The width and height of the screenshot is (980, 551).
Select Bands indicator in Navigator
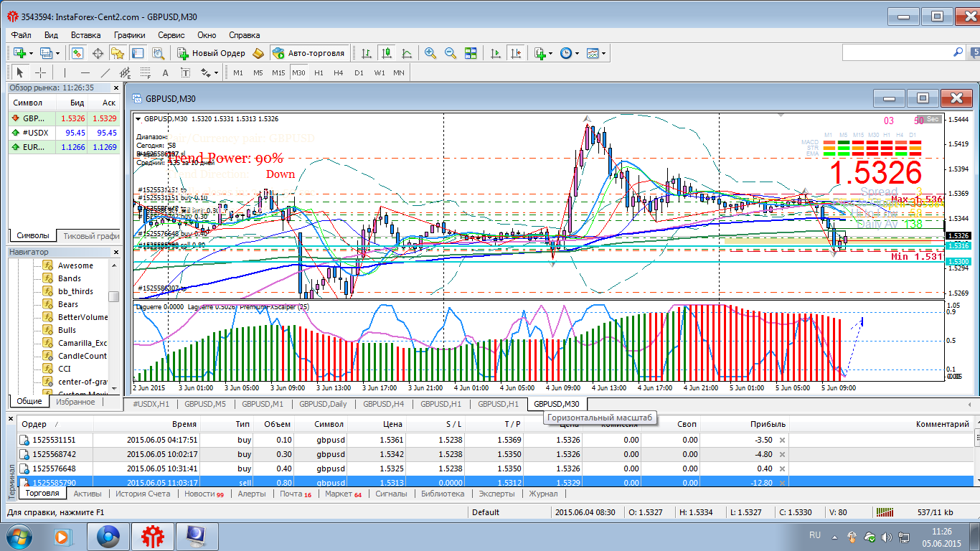(69, 278)
